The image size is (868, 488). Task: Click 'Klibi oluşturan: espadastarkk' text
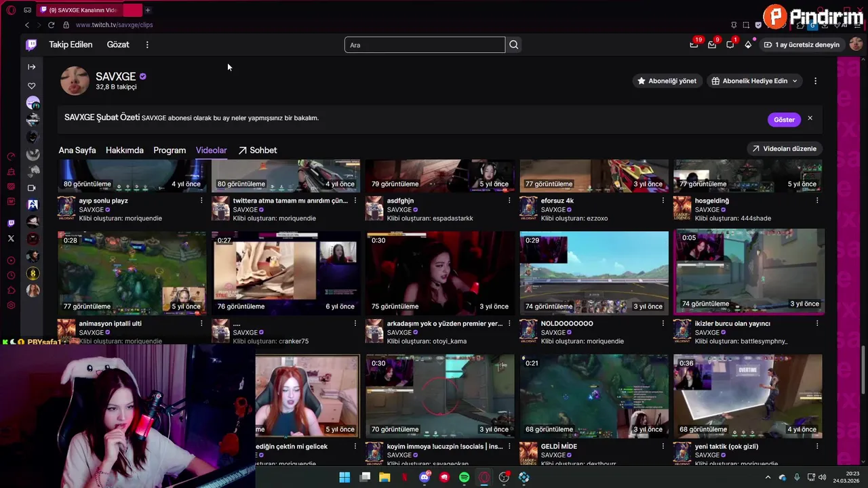pyautogui.click(x=430, y=218)
